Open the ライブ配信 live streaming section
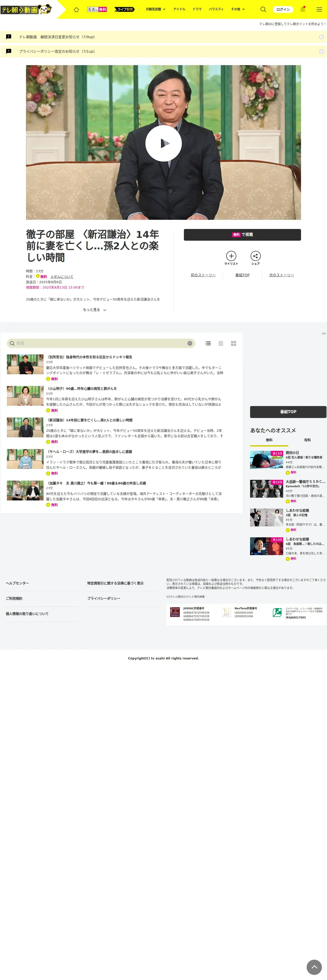 (x=125, y=9)
